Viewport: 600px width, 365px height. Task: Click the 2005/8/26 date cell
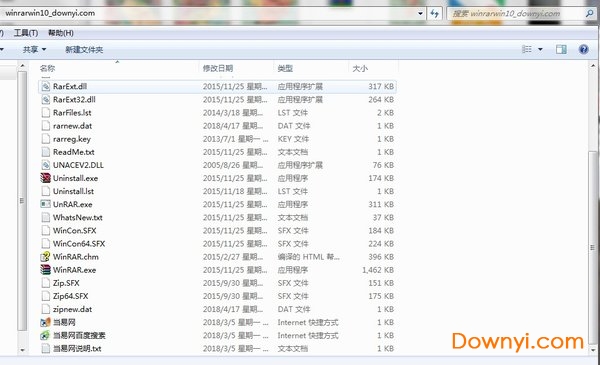click(233, 165)
